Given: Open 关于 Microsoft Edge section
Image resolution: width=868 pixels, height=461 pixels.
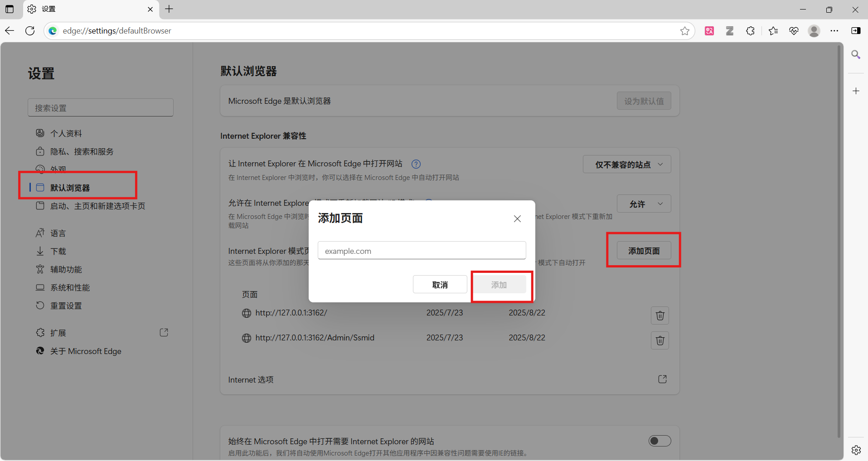Looking at the screenshot, I should (86, 351).
